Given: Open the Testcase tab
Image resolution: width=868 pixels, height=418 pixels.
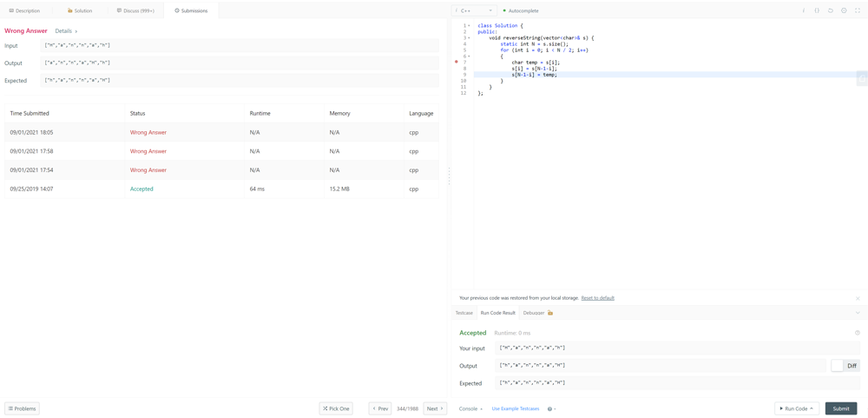Looking at the screenshot, I should [464, 313].
